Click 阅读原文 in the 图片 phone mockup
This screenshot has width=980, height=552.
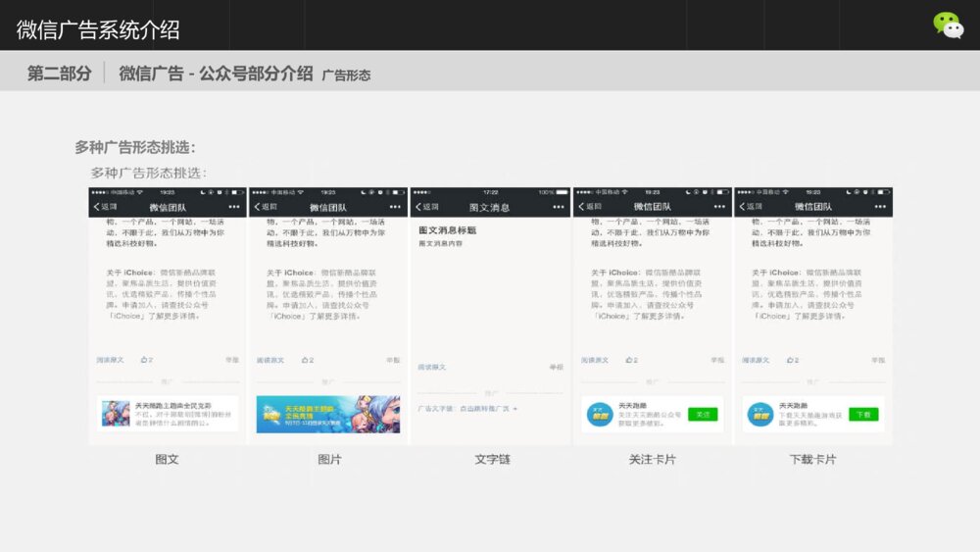pos(270,360)
